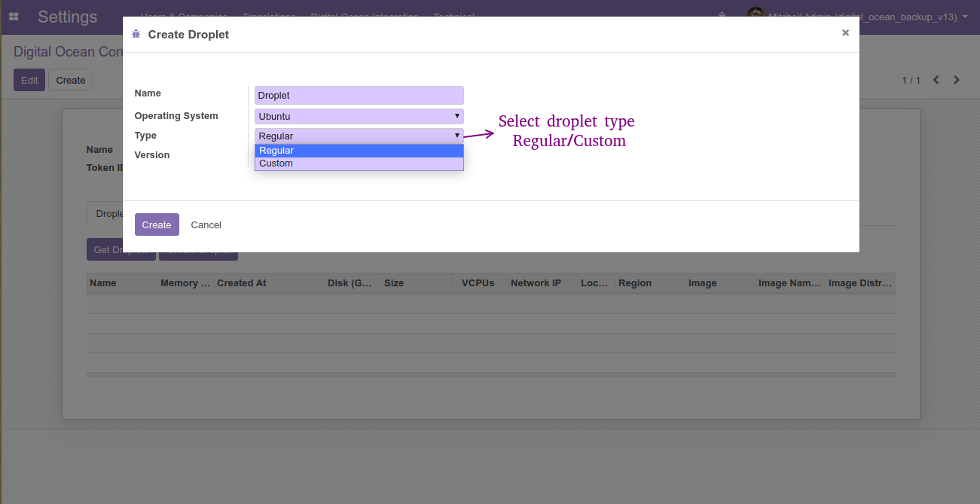Click the debug icon in top navbar
The height and width of the screenshot is (504, 980).
[x=722, y=16]
